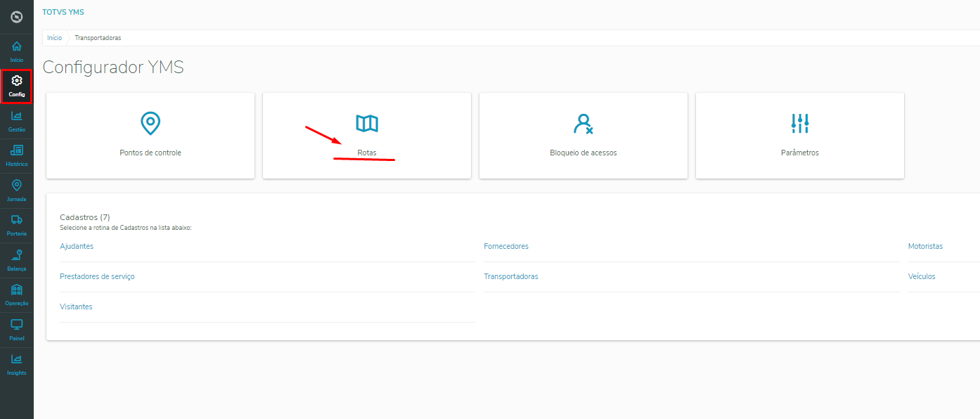Open the Início home icon in sidebar
Image resolution: width=980 pixels, height=419 pixels.
[x=17, y=46]
